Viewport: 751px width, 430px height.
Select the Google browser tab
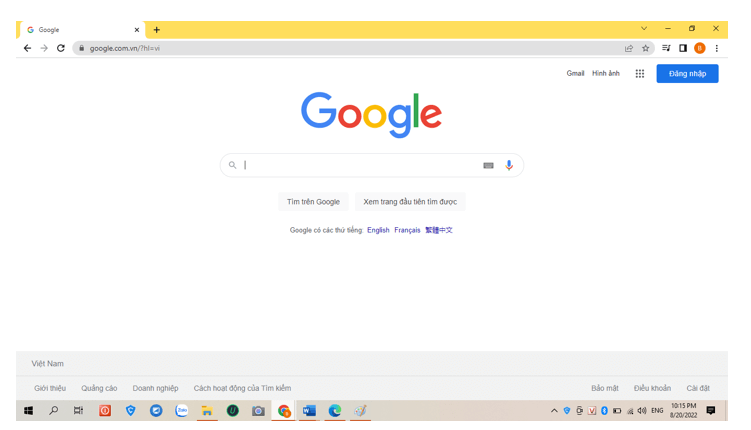coord(81,30)
